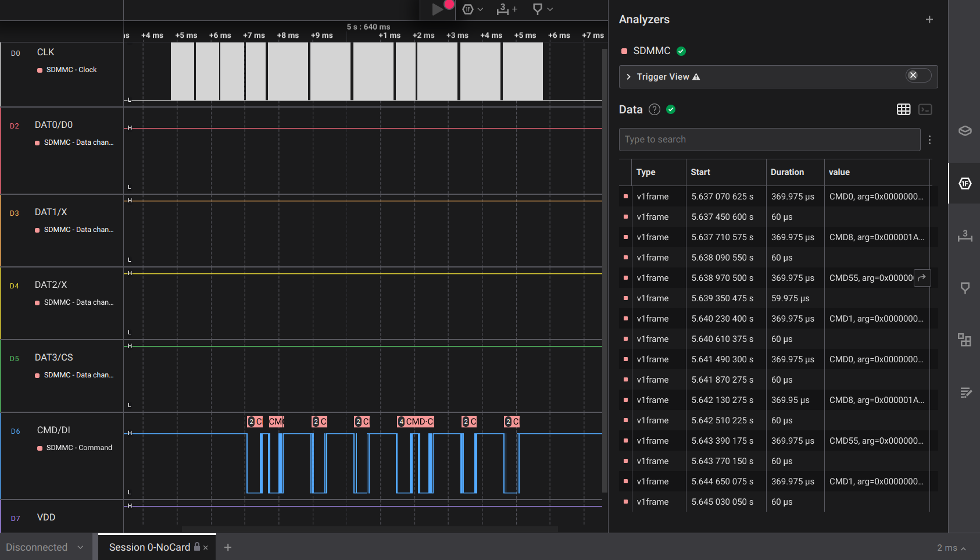Open the Extensions sidebar panel icon
Image resolution: width=980 pixels, height=560 pixels.
965,340
